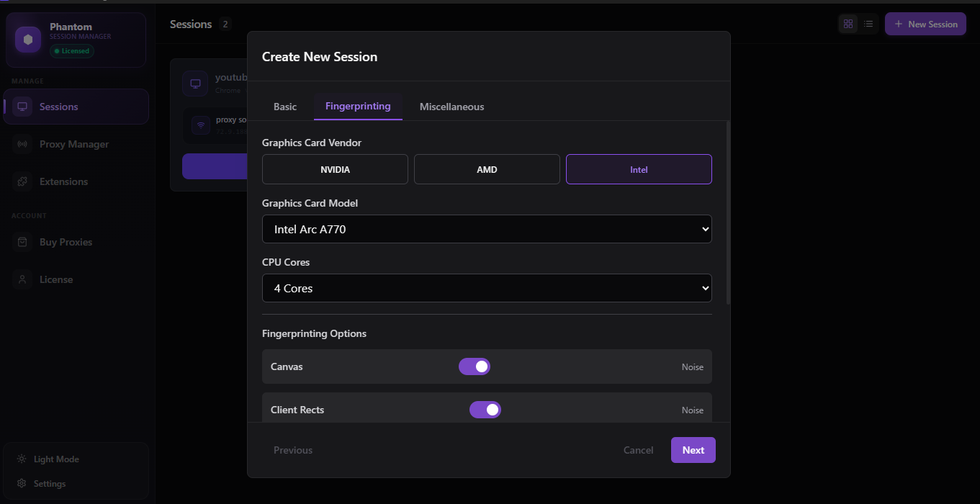Viewport: 980px width, 504px height.
Task: Click the Buy Proxies shopping bag icon
Action: click(x=22, y=242)
